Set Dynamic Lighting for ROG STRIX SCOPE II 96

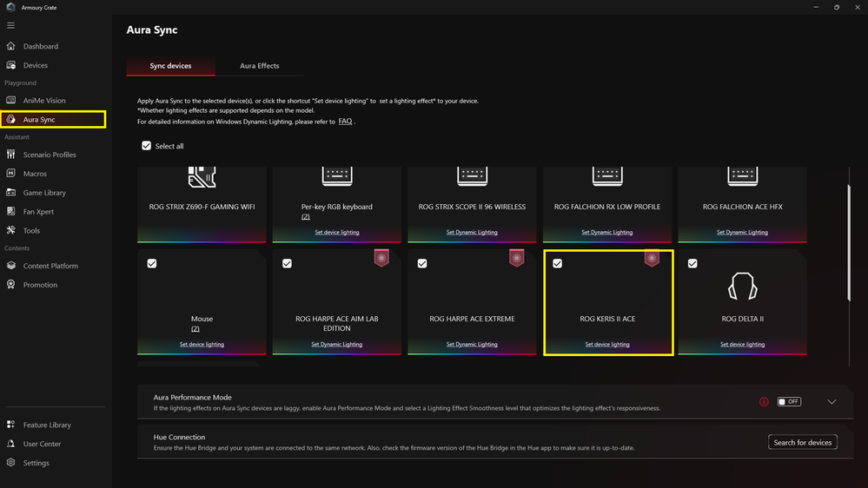(472, 233)
